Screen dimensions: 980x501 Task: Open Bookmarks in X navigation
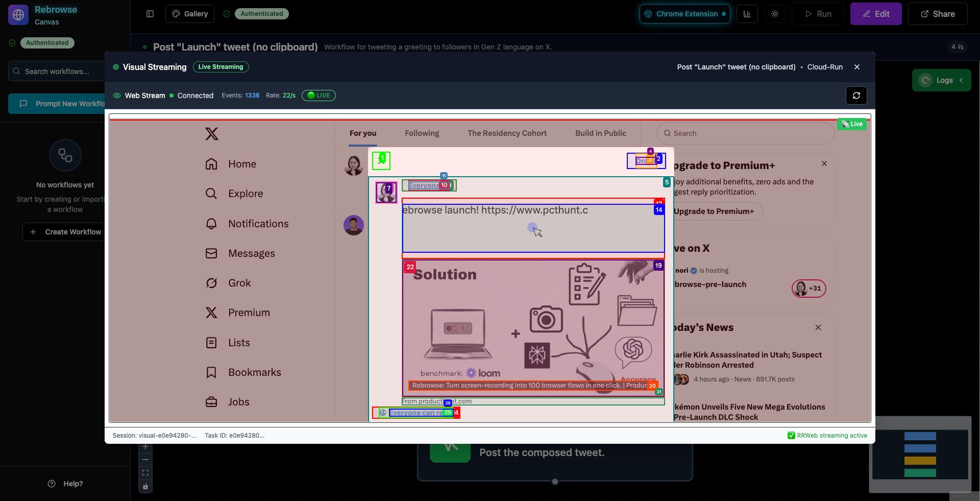pyautogui.click(x=243, y=372)
